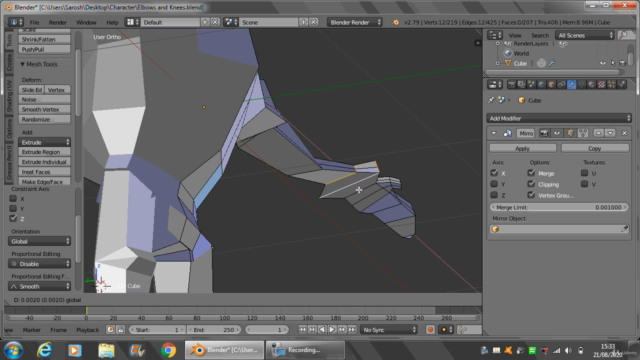Open the Scene properties tab icon
The image size is (640, 360).
coord(531,84)
